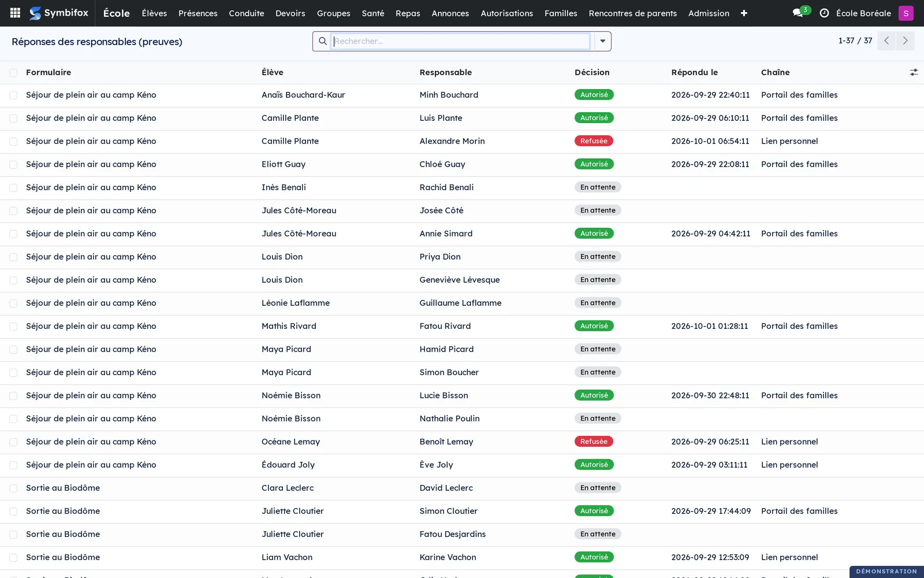Open the clock activities icon
This screenshot has height=578, width=924.
(x=824, y=13)
